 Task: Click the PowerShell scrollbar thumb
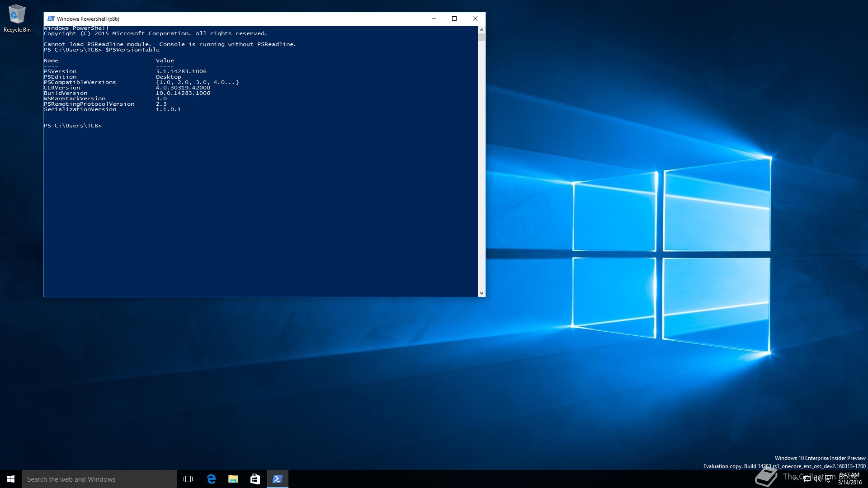point(481,37)
